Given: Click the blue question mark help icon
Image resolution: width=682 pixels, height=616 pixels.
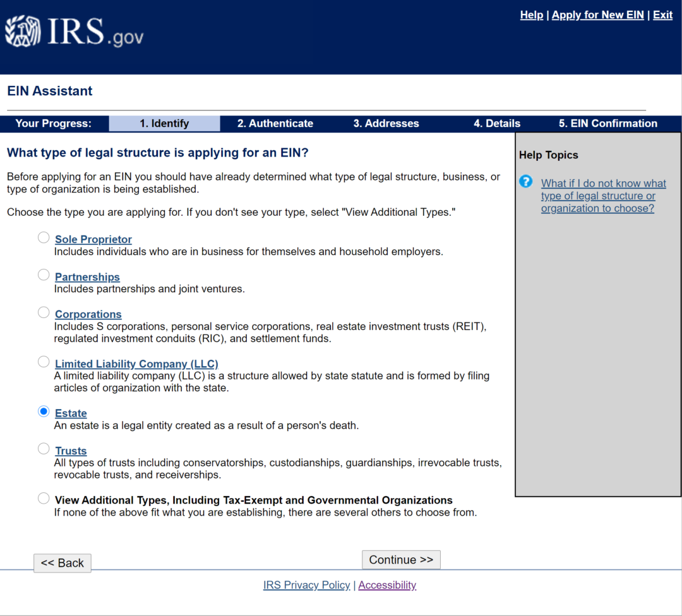Looking at the screenshot, I should pyautogui.click(x=525, y=181).
